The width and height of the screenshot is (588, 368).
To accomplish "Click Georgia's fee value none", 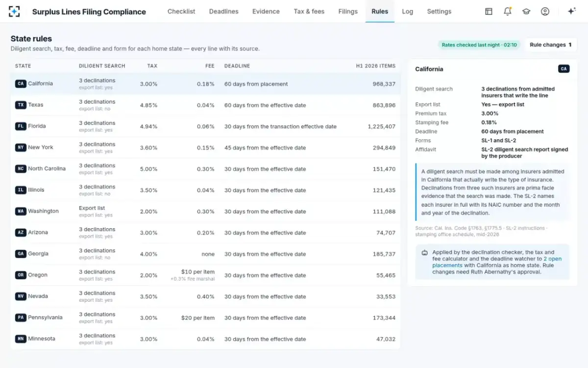I will (208, 254).
